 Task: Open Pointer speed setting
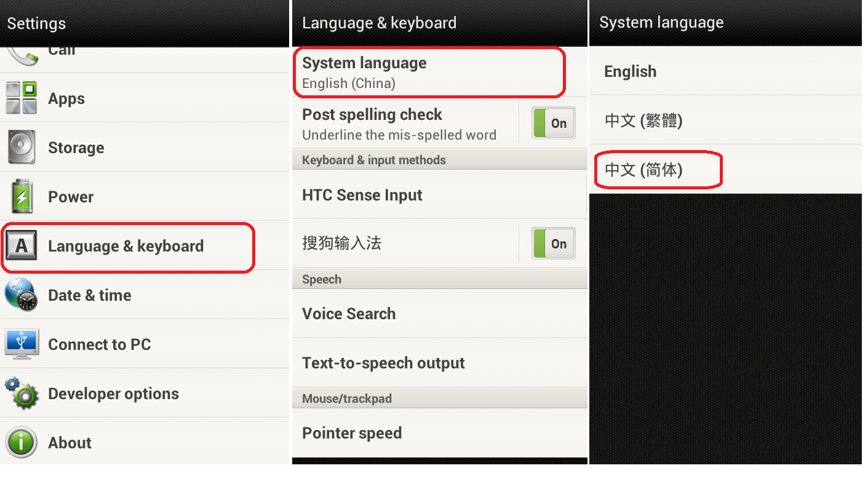440,433
